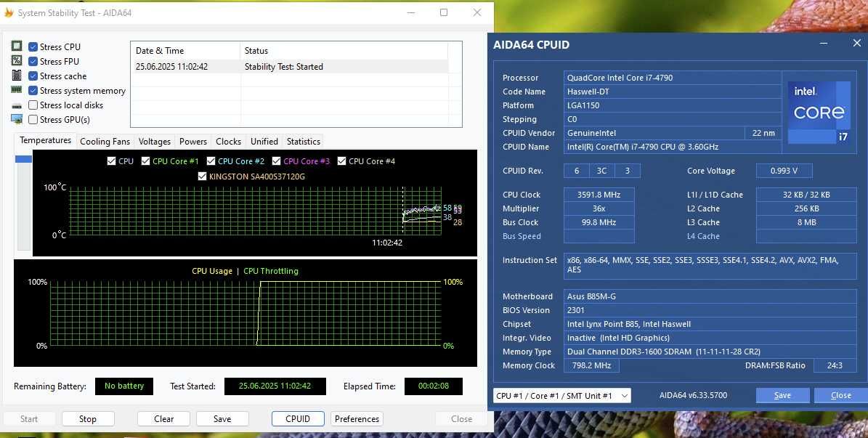Switch to the Temperatures tab
The height and width of the screenshot is (438, 868).
[45, 140]
